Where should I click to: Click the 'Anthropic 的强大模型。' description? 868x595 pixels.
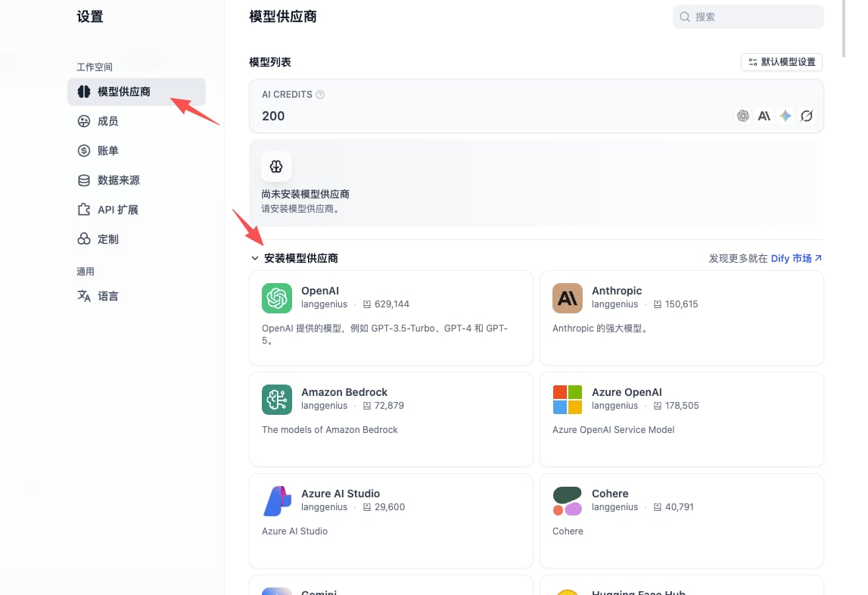tap(601, 329)
